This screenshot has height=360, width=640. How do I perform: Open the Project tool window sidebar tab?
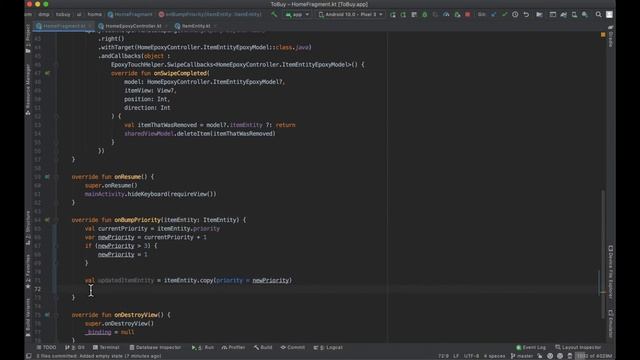pyautogui.click(x=28, y=39)
